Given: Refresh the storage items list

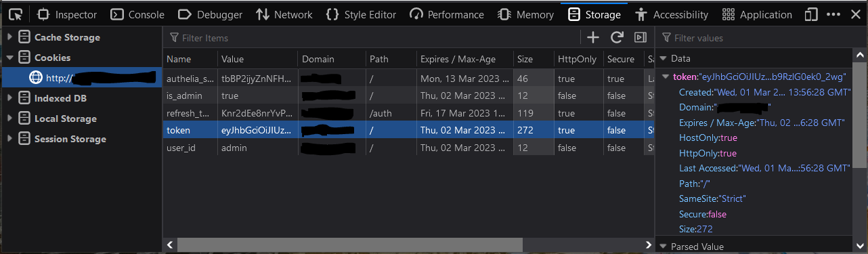Looking at the screenshot, I should pyautogui.click(x=617, y=38).
